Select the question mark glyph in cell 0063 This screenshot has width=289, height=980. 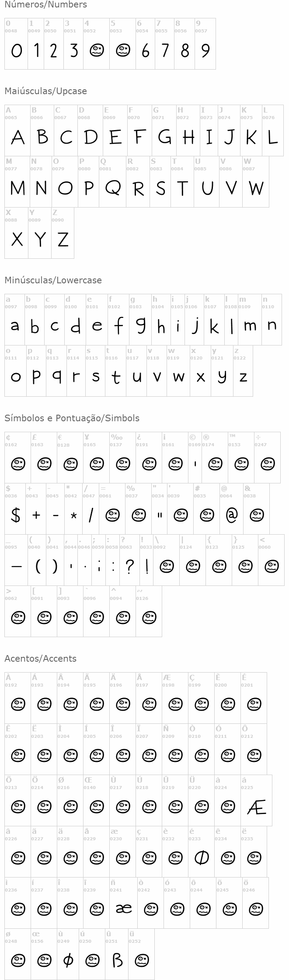[129, 567]
